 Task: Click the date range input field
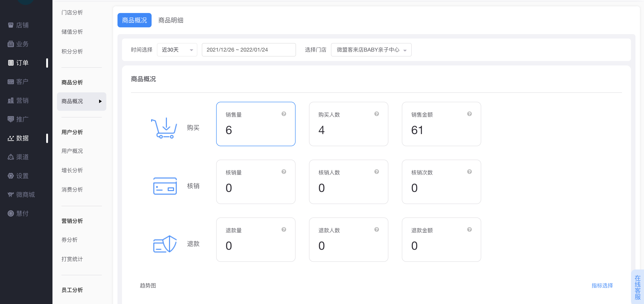248,50
